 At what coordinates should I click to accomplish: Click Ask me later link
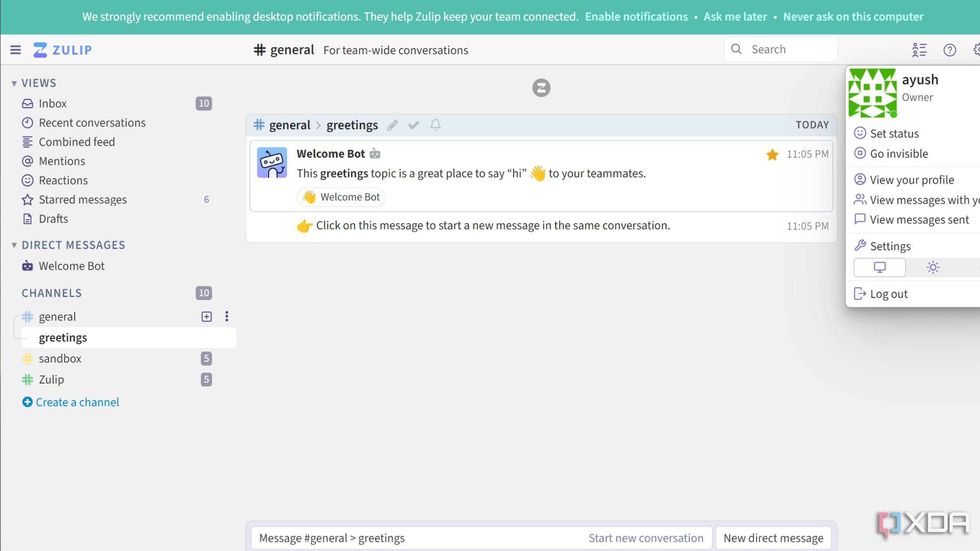[735, 17]
